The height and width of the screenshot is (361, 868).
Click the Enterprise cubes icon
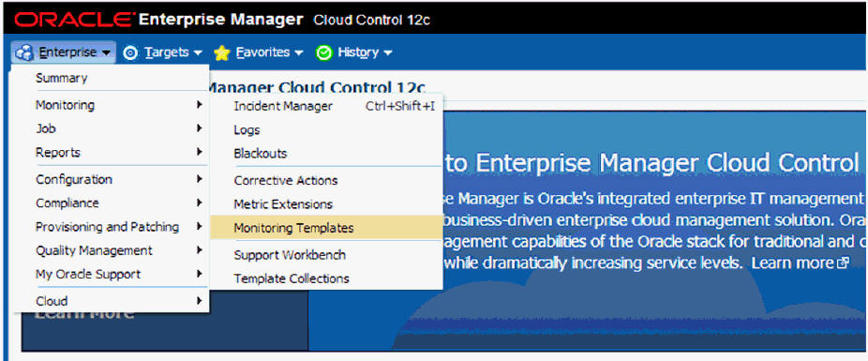click(x=25, y=53)
